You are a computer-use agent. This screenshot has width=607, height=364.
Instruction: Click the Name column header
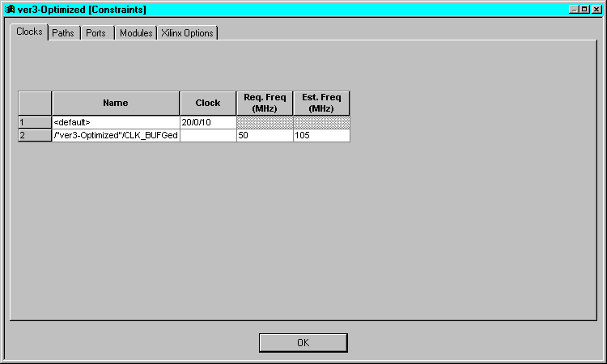(115, 103)
